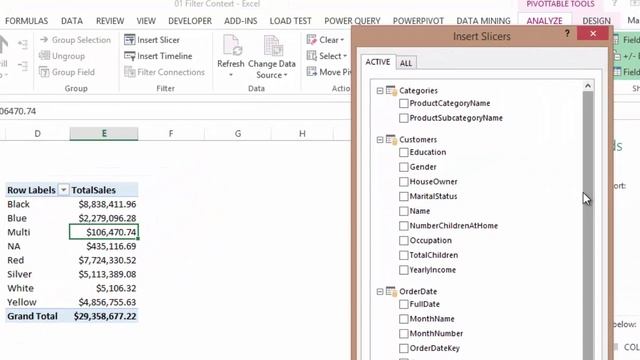Open the DEVELOPER ribbon tab
Image resolution: width=640 pixels, height=360 pixels.
click(190, 21)
